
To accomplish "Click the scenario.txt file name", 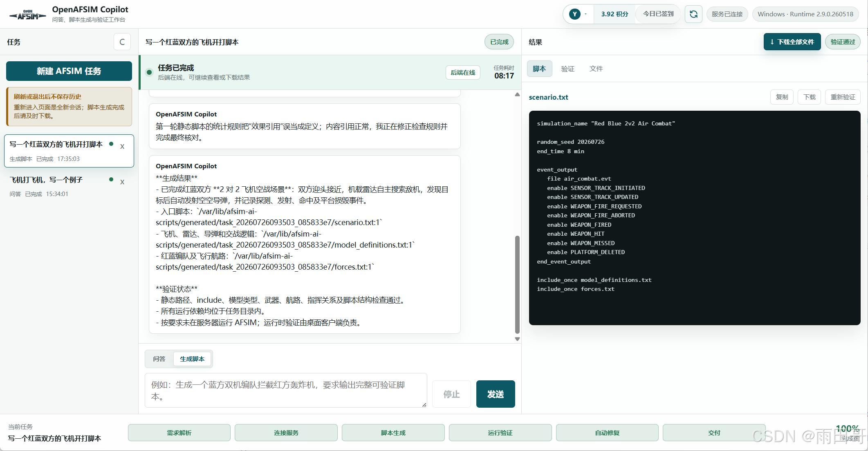I will 548,97.
